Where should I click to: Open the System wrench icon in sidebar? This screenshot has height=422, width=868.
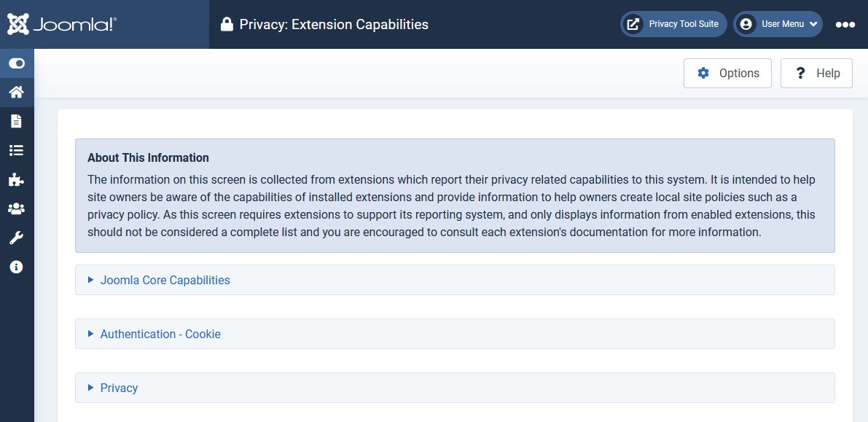(16, 238)
